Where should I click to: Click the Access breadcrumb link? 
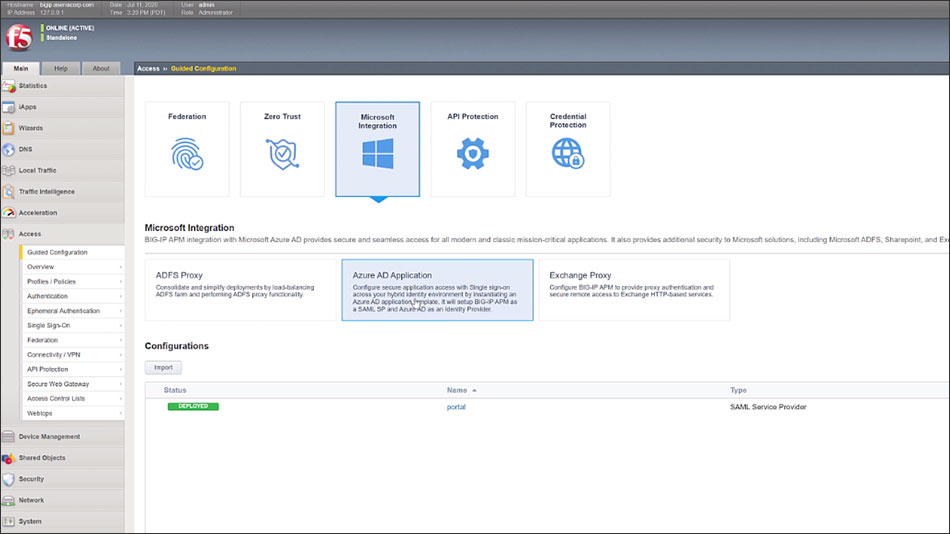(x=148, y=68)
